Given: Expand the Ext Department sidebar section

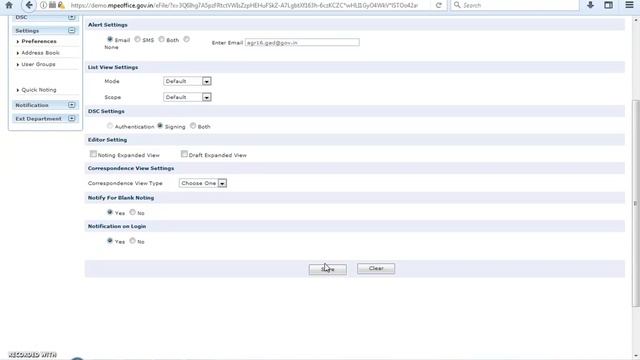Looking at the screenshot, I should tap(71, 119).
